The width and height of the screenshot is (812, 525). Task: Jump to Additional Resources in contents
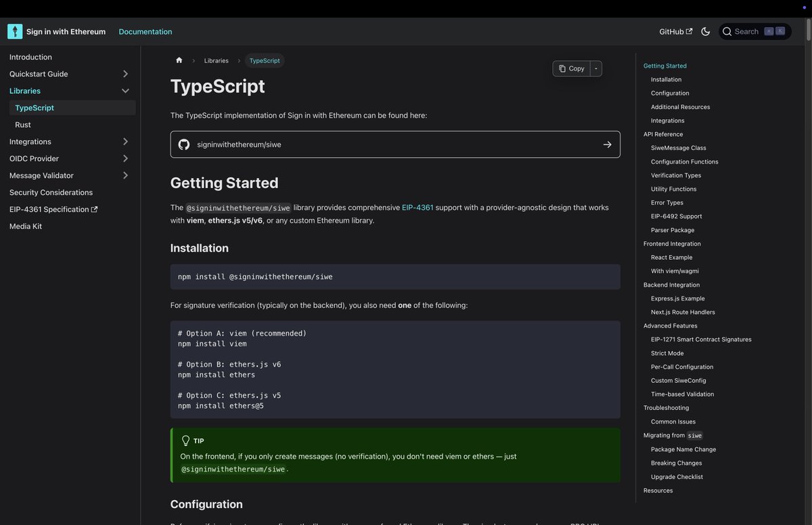681,107
